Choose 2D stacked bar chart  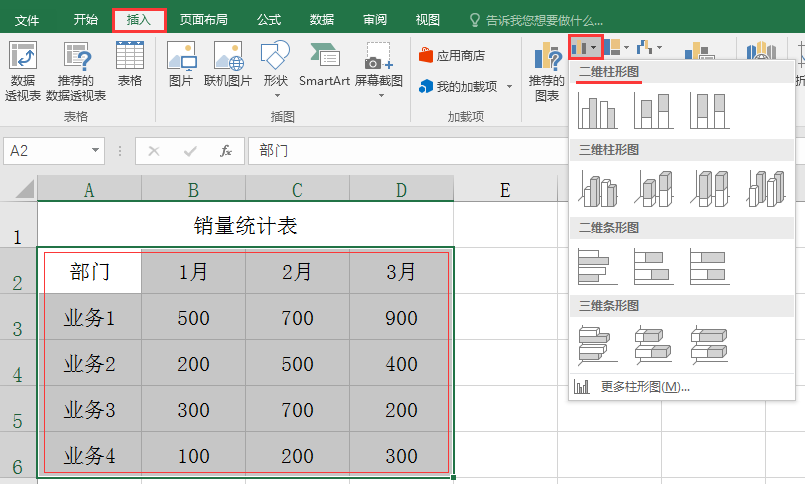click(x=653, y=266)
